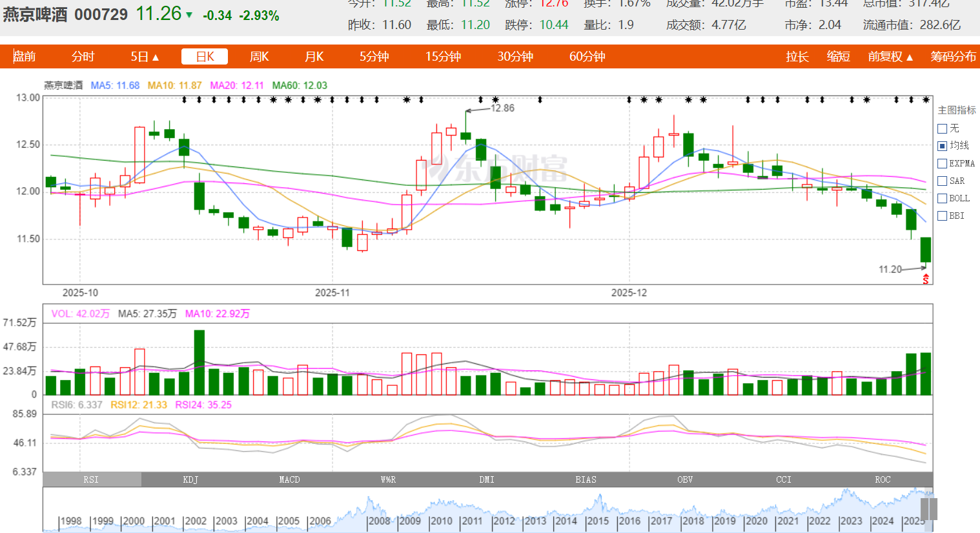Click the stock name 燕京啤酒 header
Image resolution: width=980 pixels, height=533 pixels.
pyautogui.click(x=35, y=14)
